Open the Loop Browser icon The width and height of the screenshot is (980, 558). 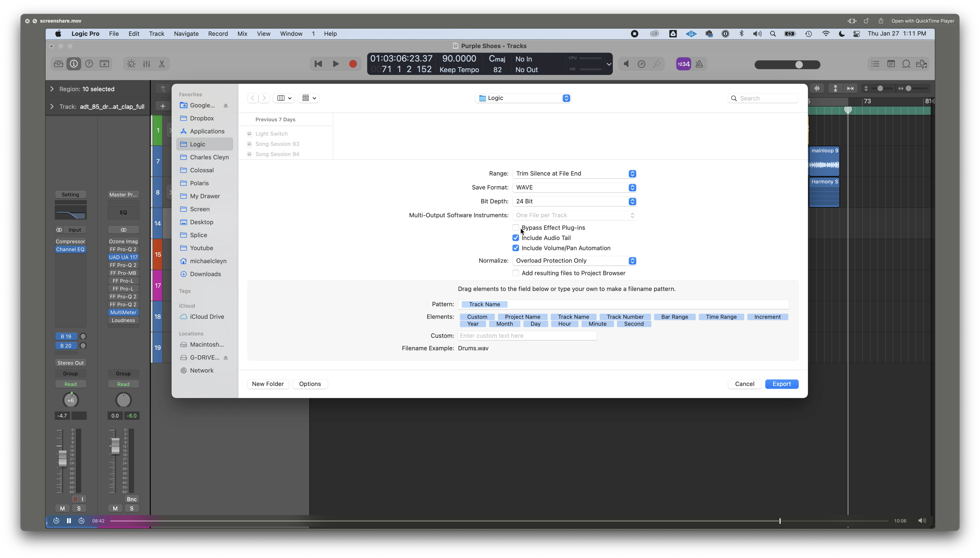point(906,64)
